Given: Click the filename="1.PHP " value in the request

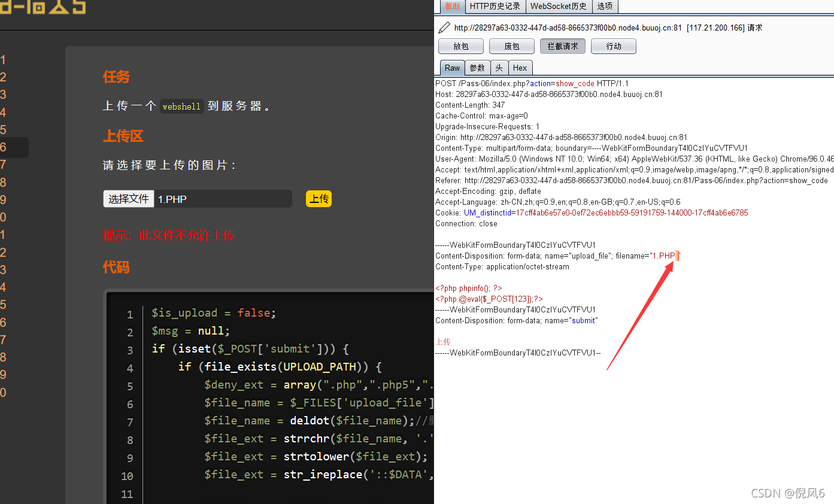Looking at the screenshot, I should point(648,256).
